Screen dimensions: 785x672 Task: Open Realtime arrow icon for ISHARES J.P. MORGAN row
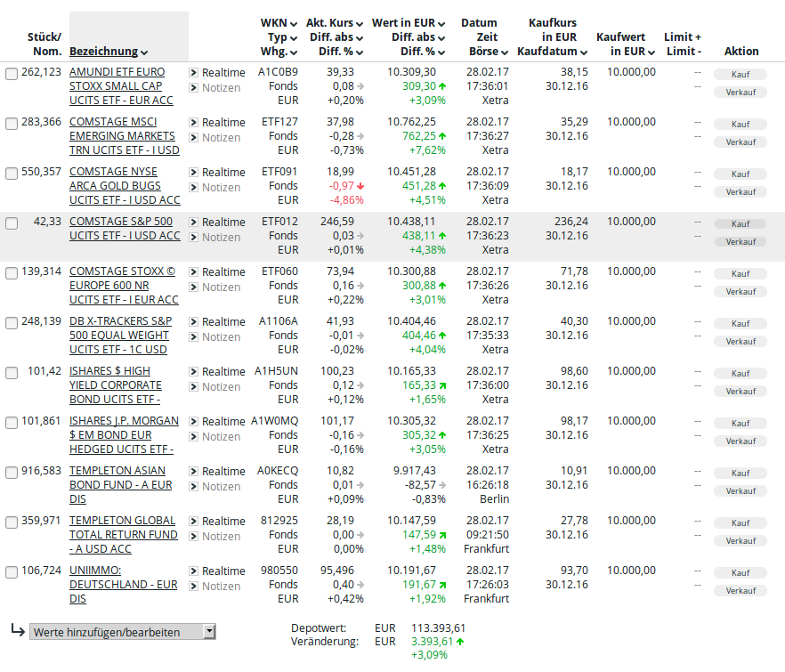pos(193,422)
